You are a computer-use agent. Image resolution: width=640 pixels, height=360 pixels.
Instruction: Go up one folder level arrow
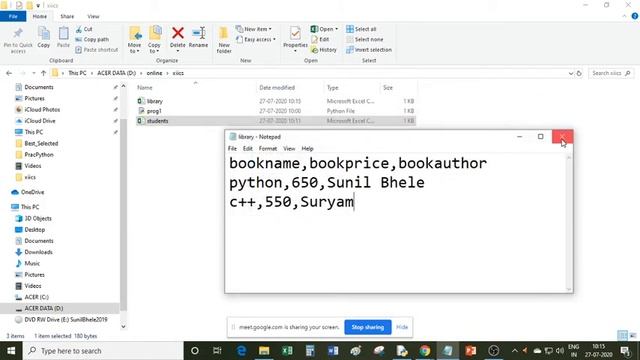click(x=43, y=73)
